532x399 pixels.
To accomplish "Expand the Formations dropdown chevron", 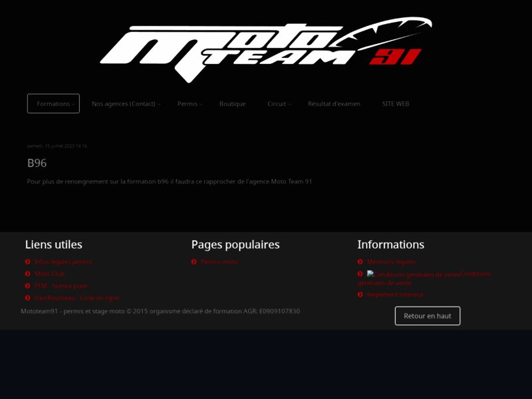I will pyautogui.click(x=73, y=104).
